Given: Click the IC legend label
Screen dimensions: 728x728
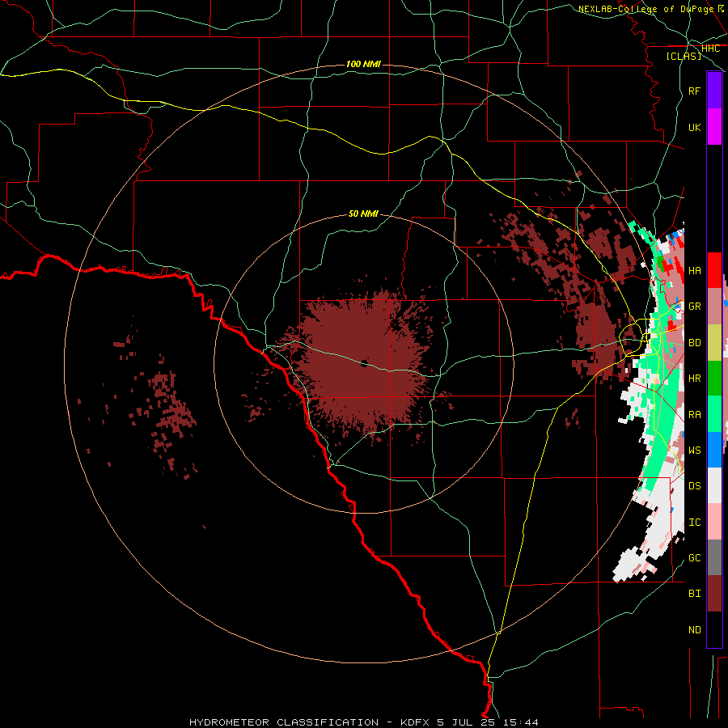Looking at the screenshot, I should pos(694,523).
